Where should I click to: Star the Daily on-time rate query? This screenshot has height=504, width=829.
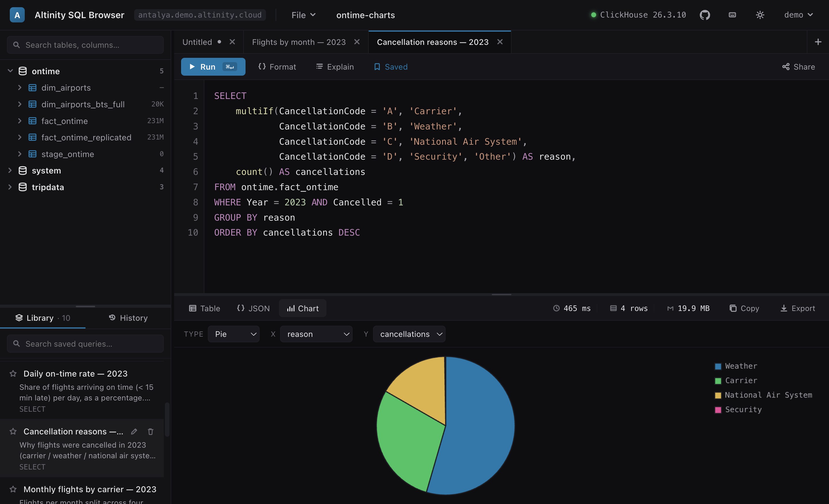coord(13,374)
